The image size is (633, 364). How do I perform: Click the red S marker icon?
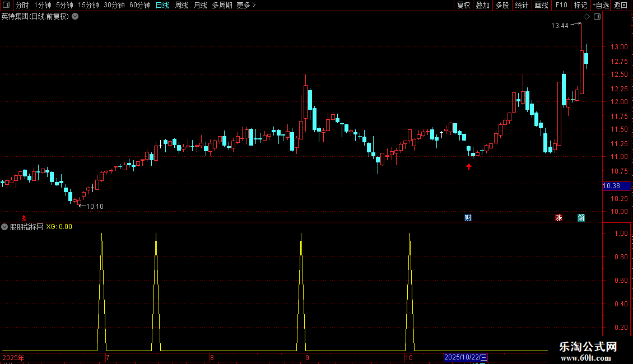coord(24,218)
